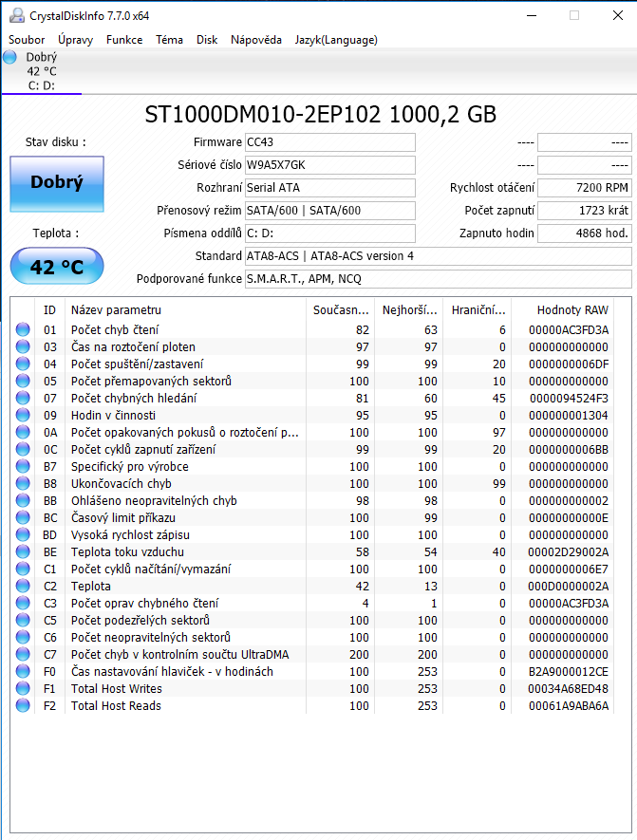The height and width of the screenshot is (840, 637).
Task: Click status orb for attribute 04 Počet spuštění/zastavení
Action: coord(23,364)
